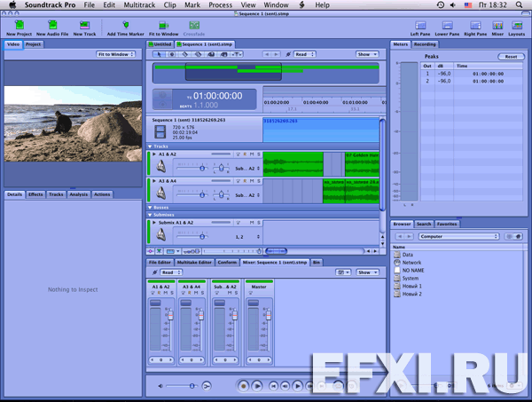
Task: Open the timeline Read automation dropdown
Action: point(305,54)
